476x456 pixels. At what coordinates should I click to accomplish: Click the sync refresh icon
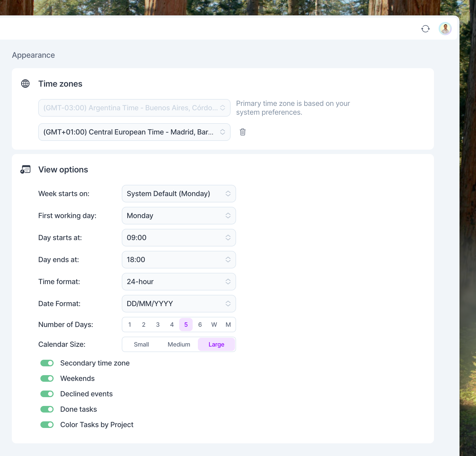tap(425, 29)
